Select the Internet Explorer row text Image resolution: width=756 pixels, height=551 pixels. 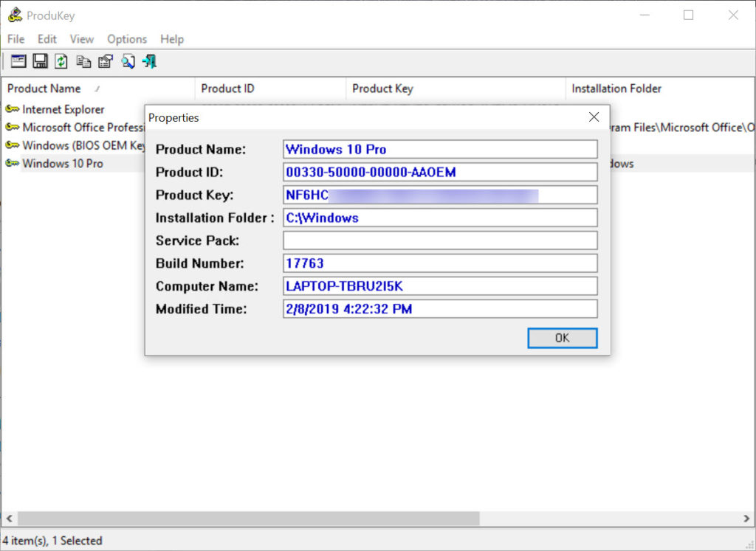63,109
